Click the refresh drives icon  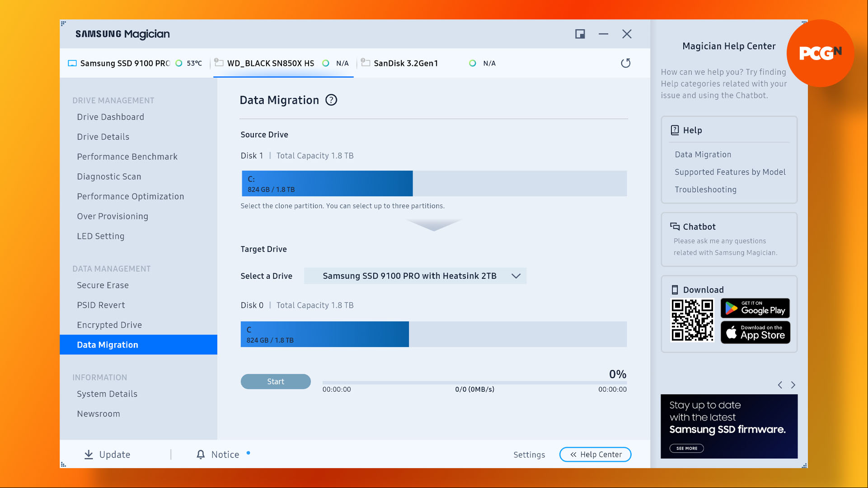[625, 63]
